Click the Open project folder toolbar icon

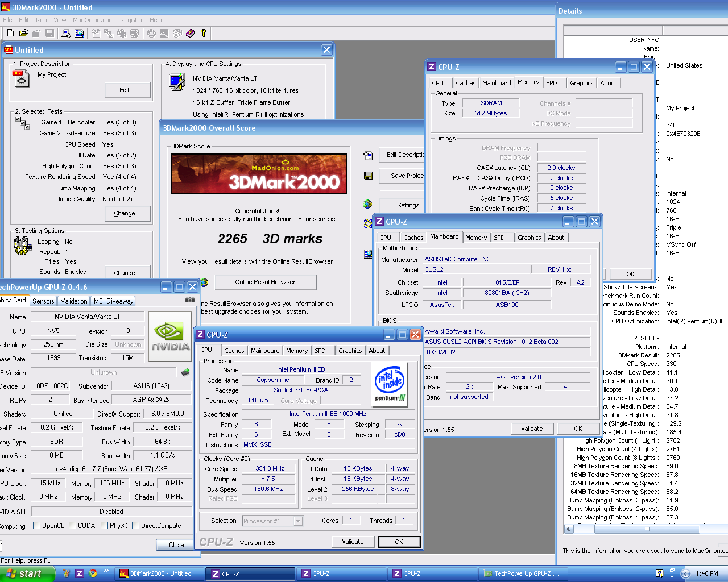[23, 34]
